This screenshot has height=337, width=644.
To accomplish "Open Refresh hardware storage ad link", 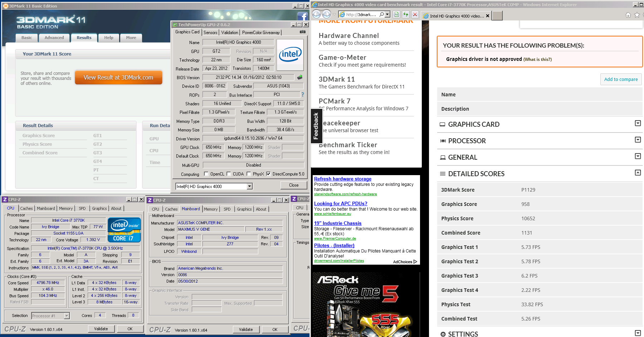I will tap(343, 179).
